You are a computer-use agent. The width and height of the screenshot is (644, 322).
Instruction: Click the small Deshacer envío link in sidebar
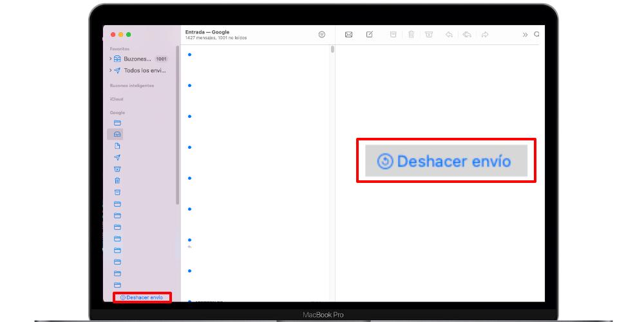(142, 298)
